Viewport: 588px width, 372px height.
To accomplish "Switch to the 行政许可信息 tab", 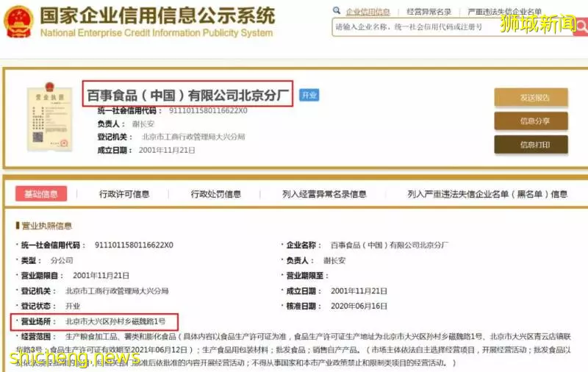I will click(124, 194).
